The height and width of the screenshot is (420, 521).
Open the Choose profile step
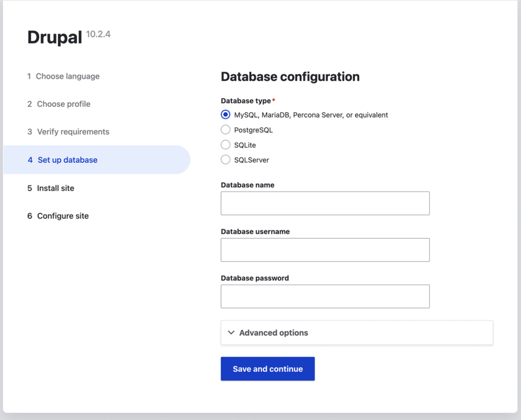(x=59, y=104)
